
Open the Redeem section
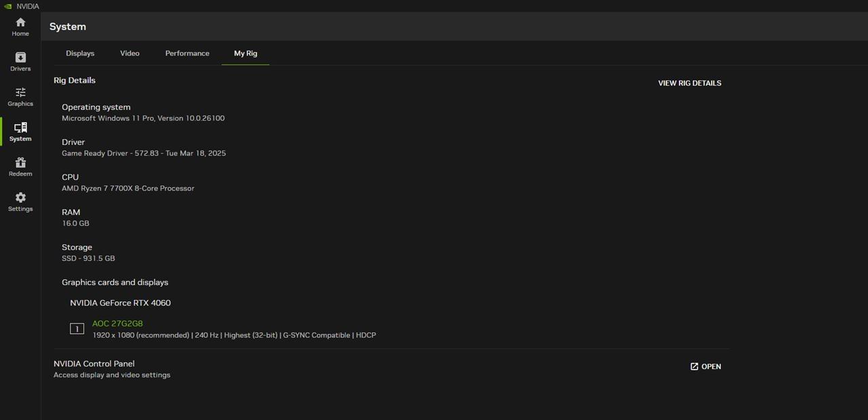click(x=20, y=167)
